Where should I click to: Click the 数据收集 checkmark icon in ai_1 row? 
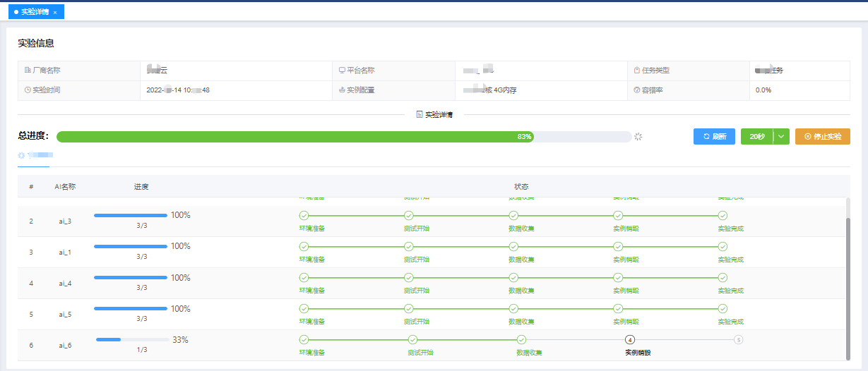point(513,247)
